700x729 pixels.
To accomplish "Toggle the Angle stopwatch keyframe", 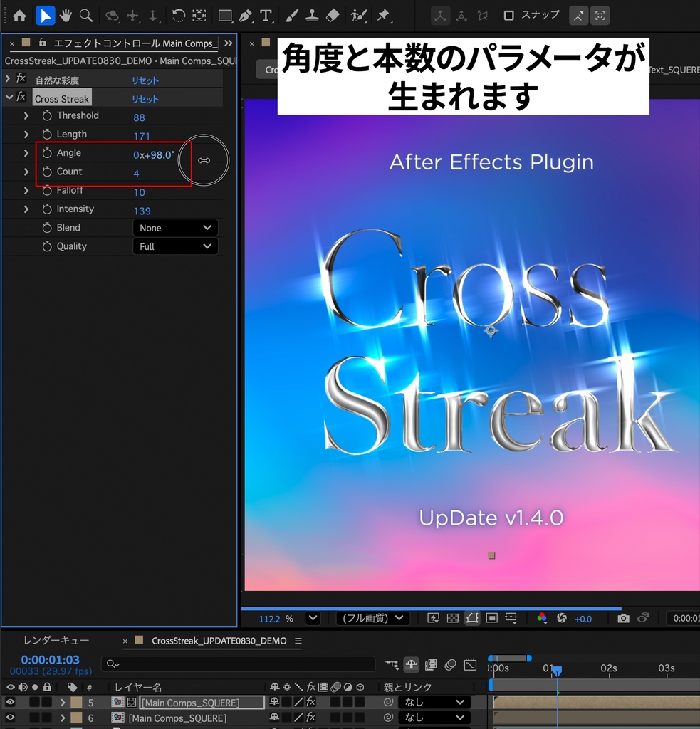I will 47,153.
